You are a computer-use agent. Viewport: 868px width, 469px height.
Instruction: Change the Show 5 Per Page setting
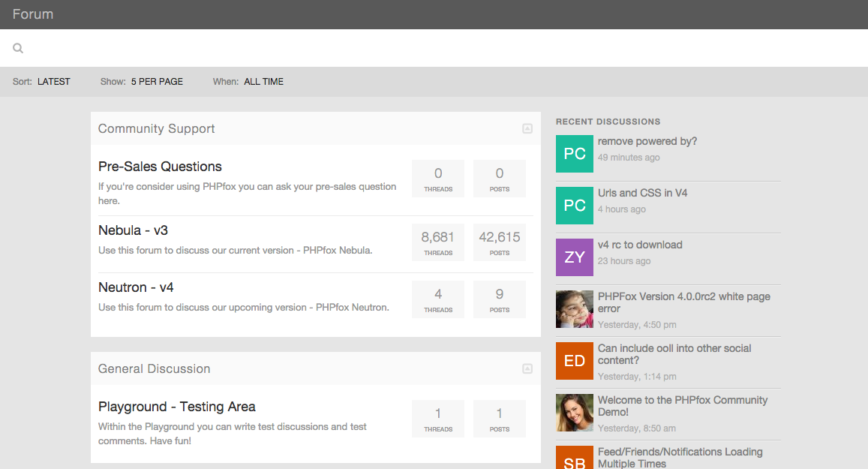(x=157, y=82)
